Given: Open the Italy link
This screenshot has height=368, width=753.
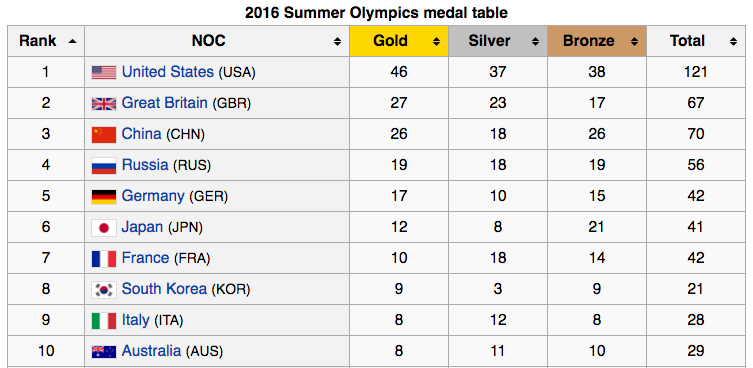Looking at the screenshot, I should point(135,320).
